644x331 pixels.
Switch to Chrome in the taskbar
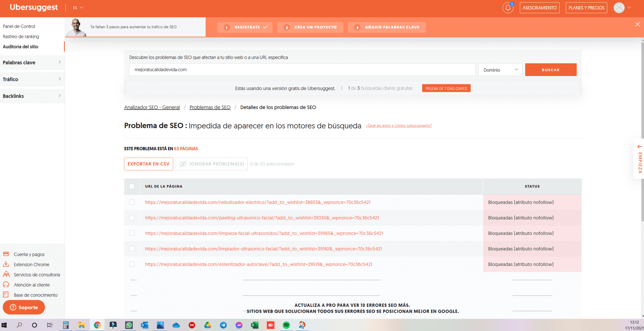[x=97, y=325]
